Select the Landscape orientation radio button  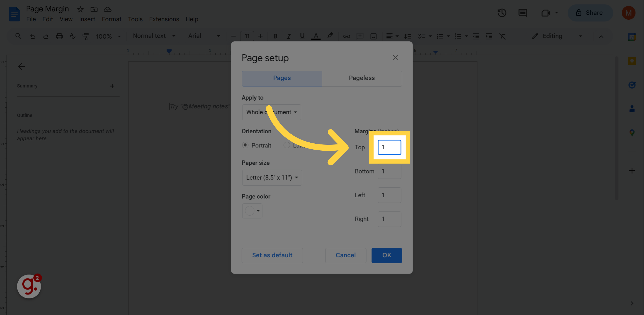click(x=287, y=145)
